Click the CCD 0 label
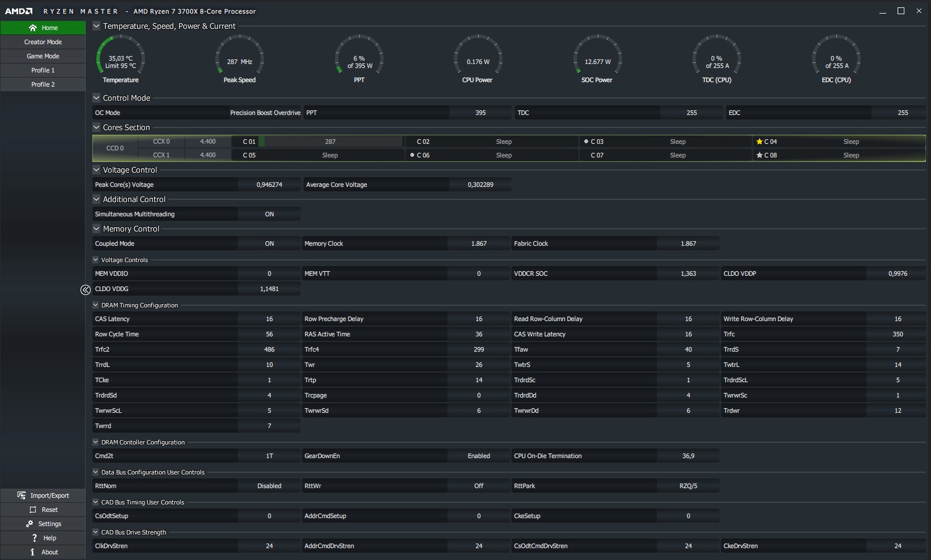The image size is (931, 560). click(x=115, y=148)
